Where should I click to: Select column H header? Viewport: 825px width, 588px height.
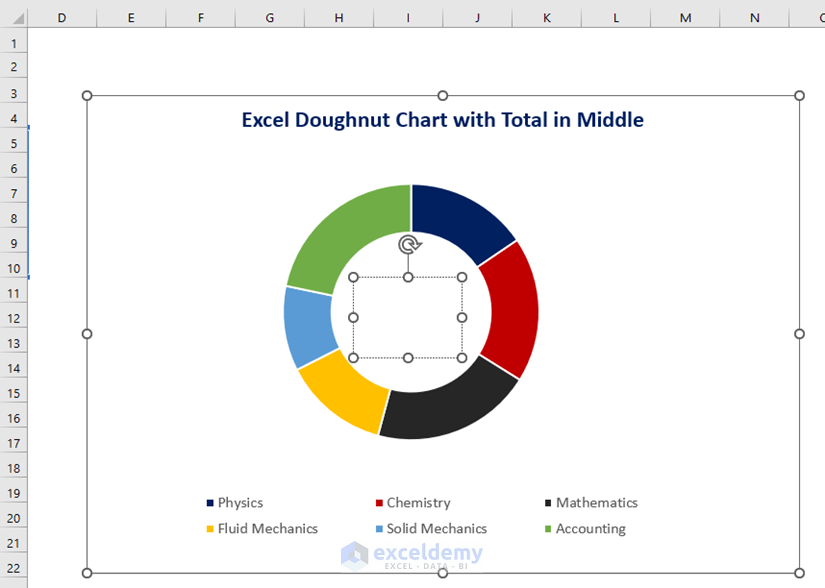[339, 18]
